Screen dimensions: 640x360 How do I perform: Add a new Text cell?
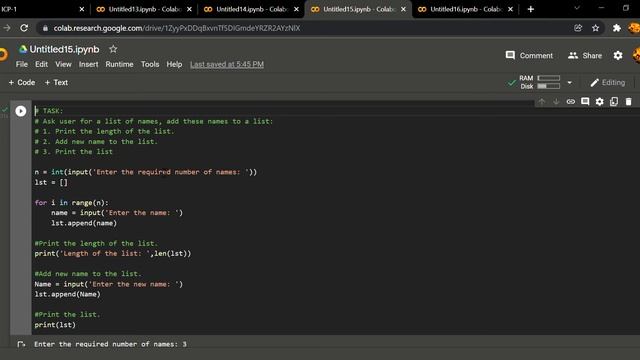click(x=56, y=82)
